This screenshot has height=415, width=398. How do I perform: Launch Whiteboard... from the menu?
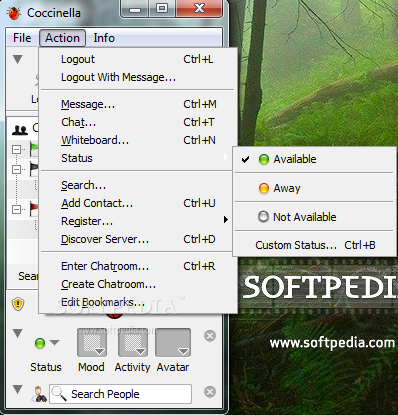pyautogui.click(x=137, y=140)
